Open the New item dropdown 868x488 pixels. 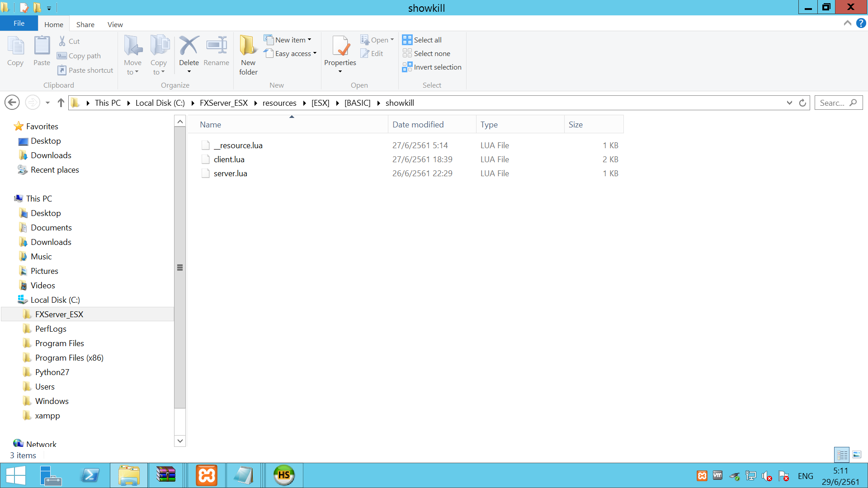click(x=288, y=40)
